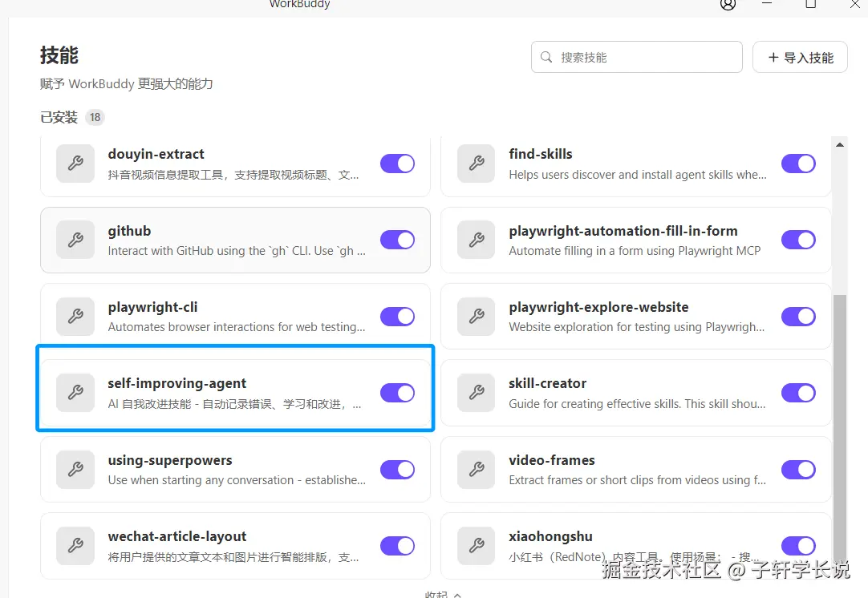Screen dimensions: 868x598
Task: Select the using-superpowers title
Action: pyautogui.click(x=170, y=460)
